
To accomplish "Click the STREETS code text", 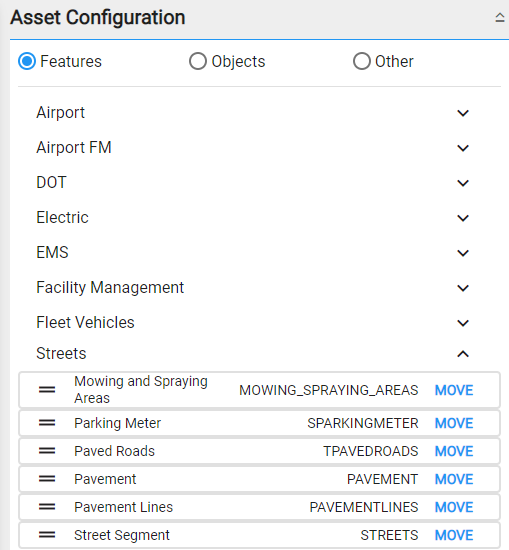I will coord(389,536).
